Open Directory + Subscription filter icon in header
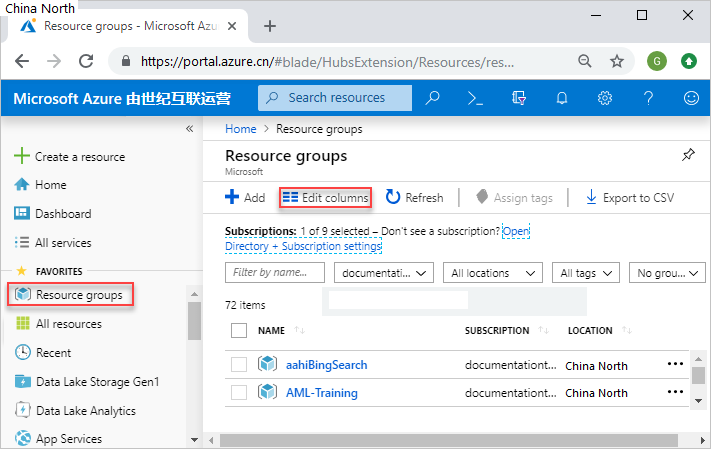Image resolution: width=711 pixels, height=449 pixels. (518, 98)
